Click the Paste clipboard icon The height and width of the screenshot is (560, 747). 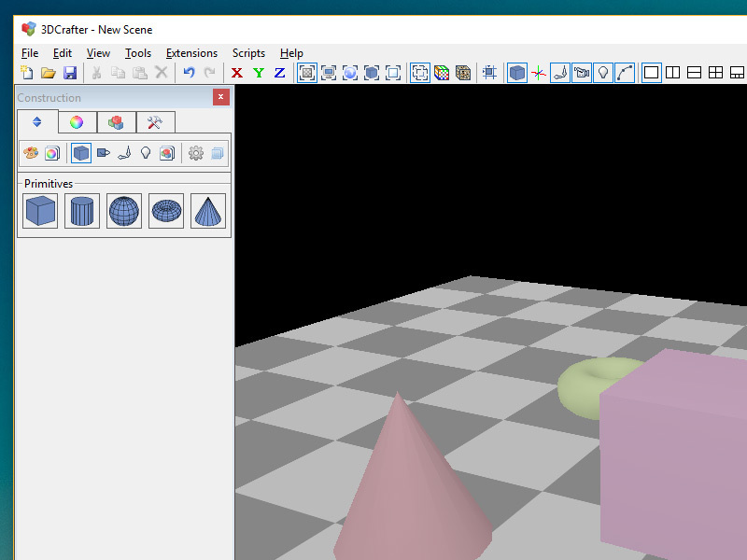(139, 73)
